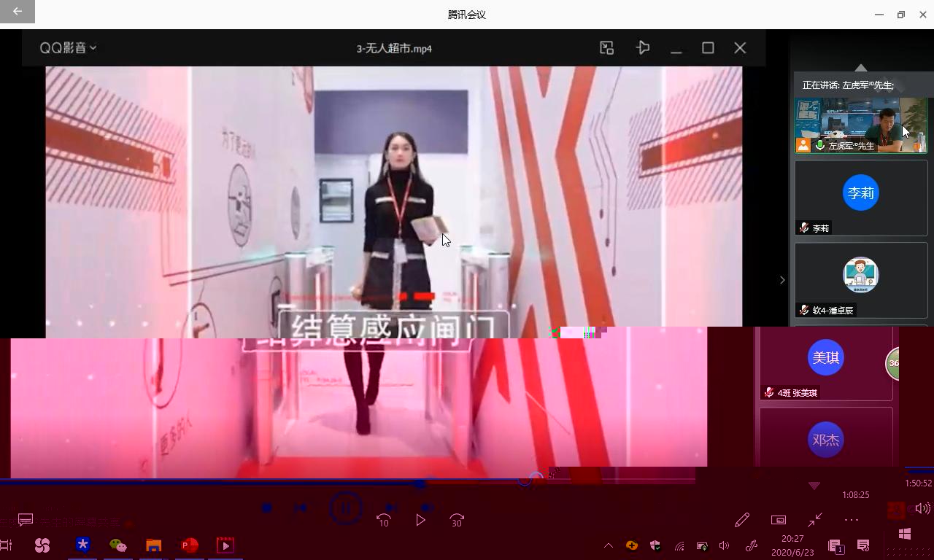Click the Windows logo at bottom right
This screenshot has width=934, height=560.
(905, 534)
